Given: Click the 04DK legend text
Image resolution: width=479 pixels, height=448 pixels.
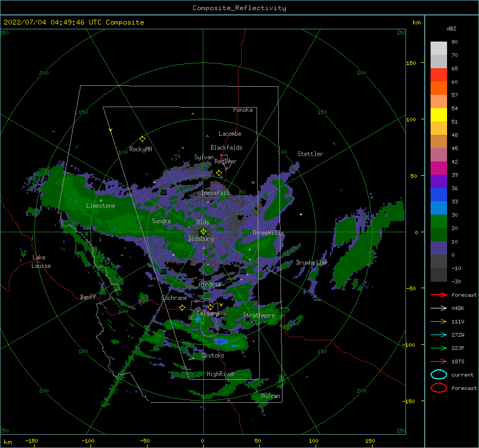Looking at the screenshot, I should (x=458, y=308).
